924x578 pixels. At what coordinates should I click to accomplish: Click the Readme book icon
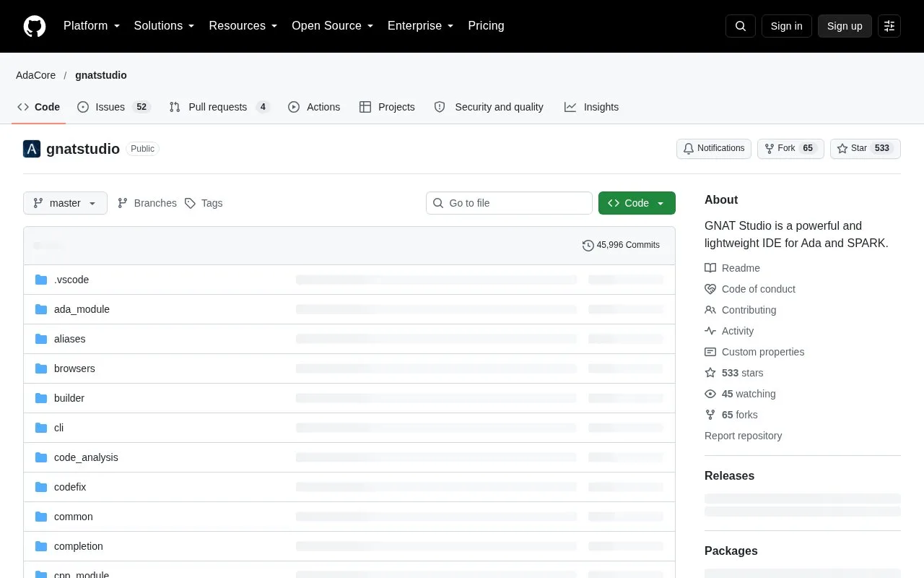pos(710,268)
